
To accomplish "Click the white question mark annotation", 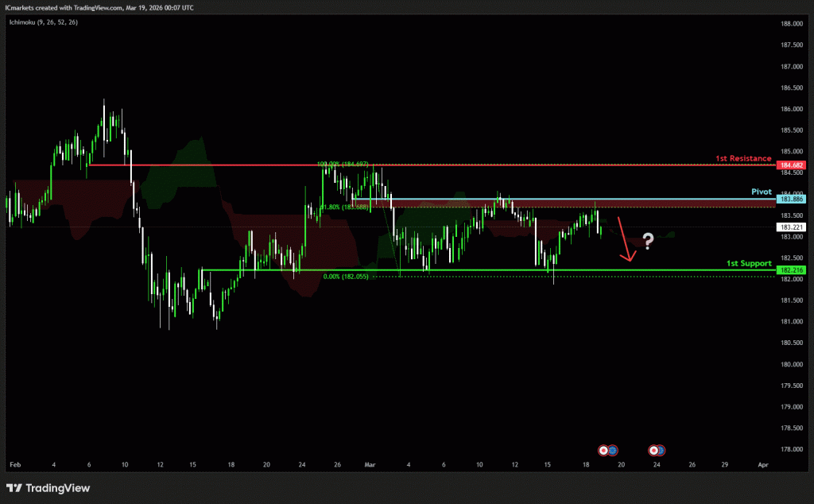I will point(649,241).
